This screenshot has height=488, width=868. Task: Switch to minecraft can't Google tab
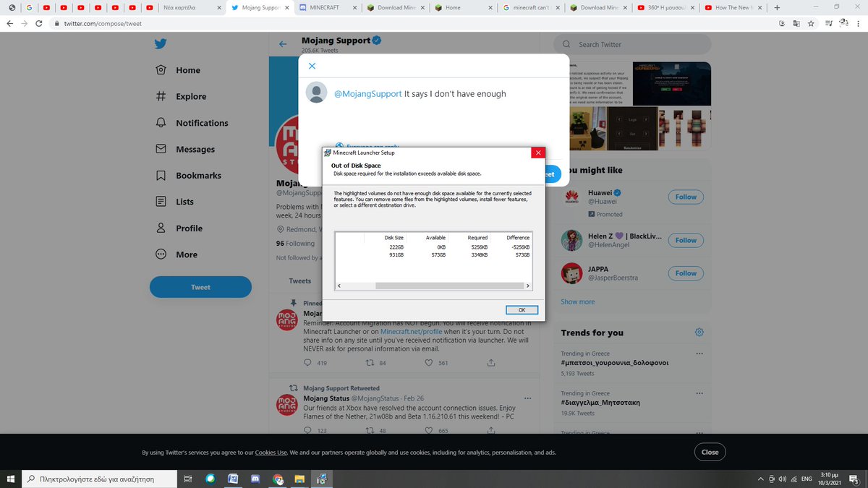tap(530, 7)
